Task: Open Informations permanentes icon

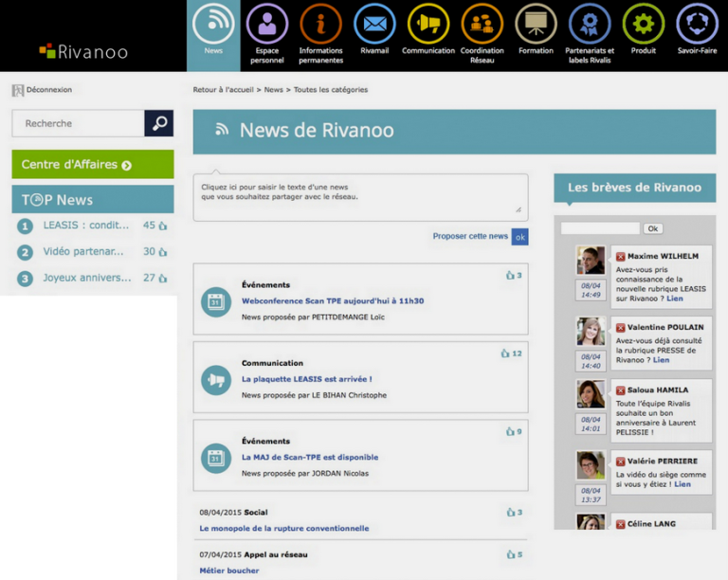Action: click(320, 24)
